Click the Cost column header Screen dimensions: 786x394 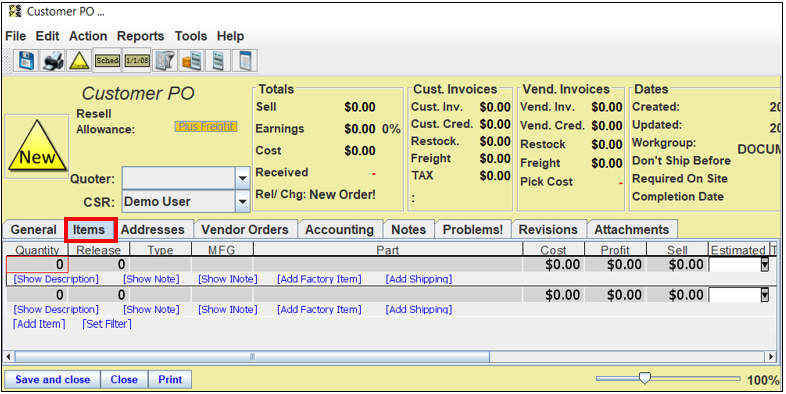tap(553, 250)
